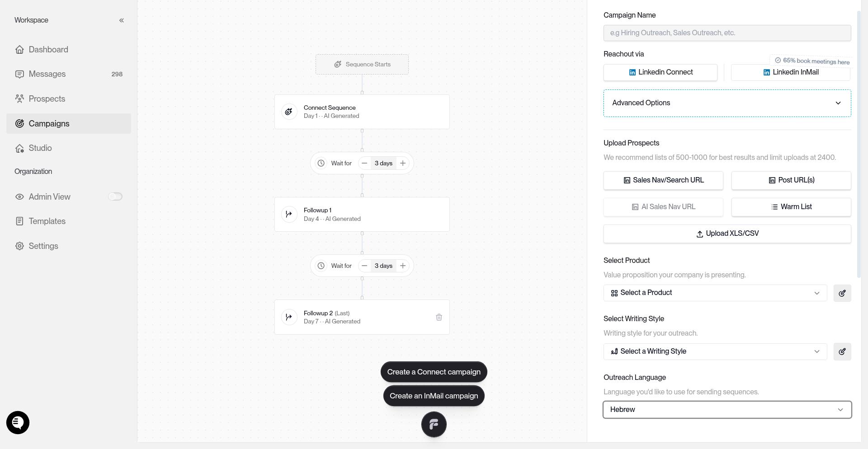
Task: Click the edit icon beside Select a Product
Action: click(842, 293)
